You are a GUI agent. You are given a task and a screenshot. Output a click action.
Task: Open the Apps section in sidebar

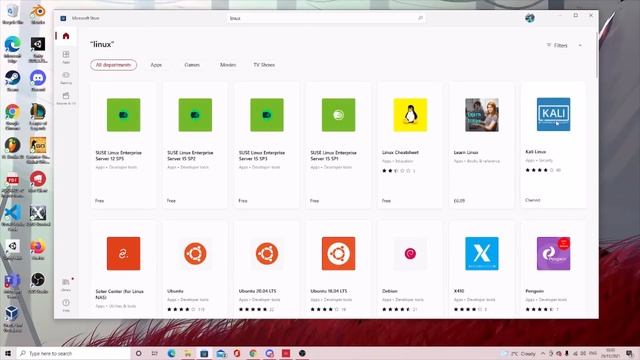(x=66, y=57)
